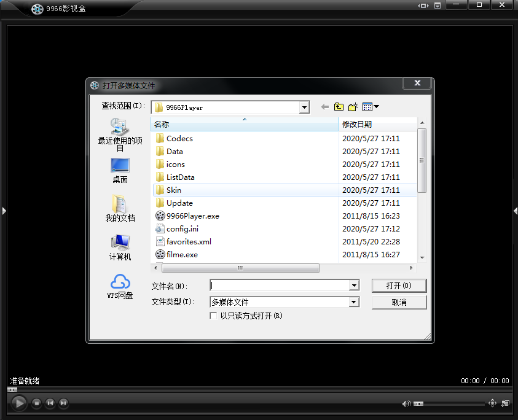Click the file list scroll down arrow
This screenshot has width=518, height=420.
click(422, 257)
